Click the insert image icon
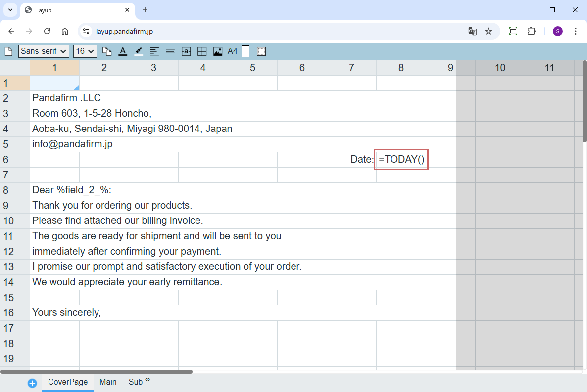 (x=218, y=51)
